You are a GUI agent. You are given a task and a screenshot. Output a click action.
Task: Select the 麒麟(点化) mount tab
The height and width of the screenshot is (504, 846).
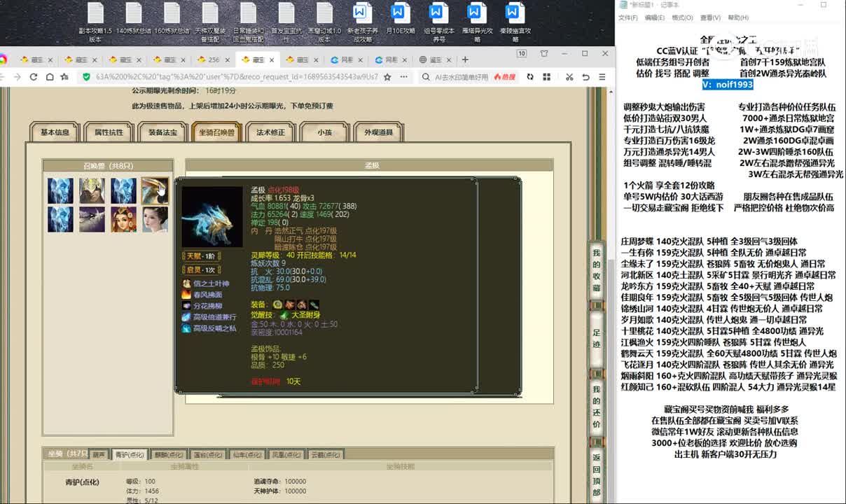coord(169,454)
